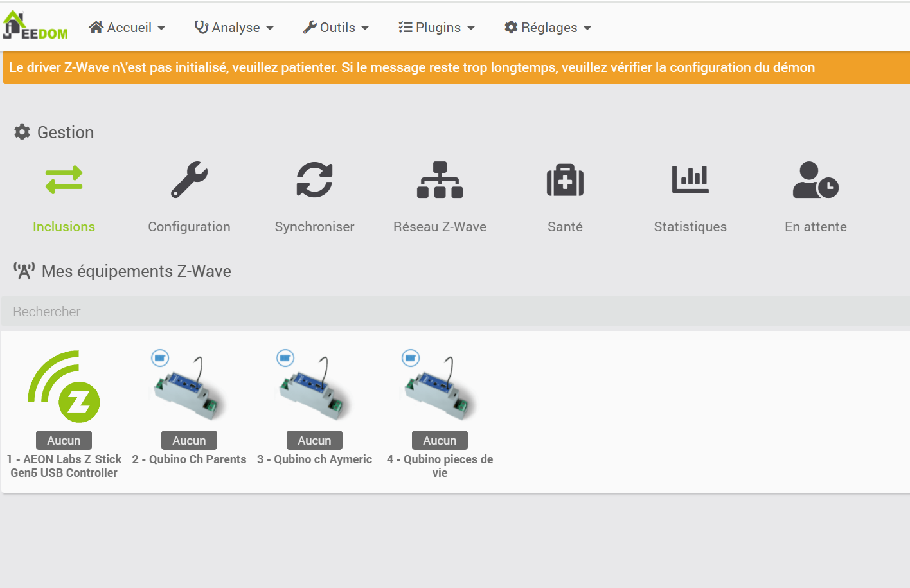Click the Aucun tag on Qubino pieces de vie

coord(440,440)
